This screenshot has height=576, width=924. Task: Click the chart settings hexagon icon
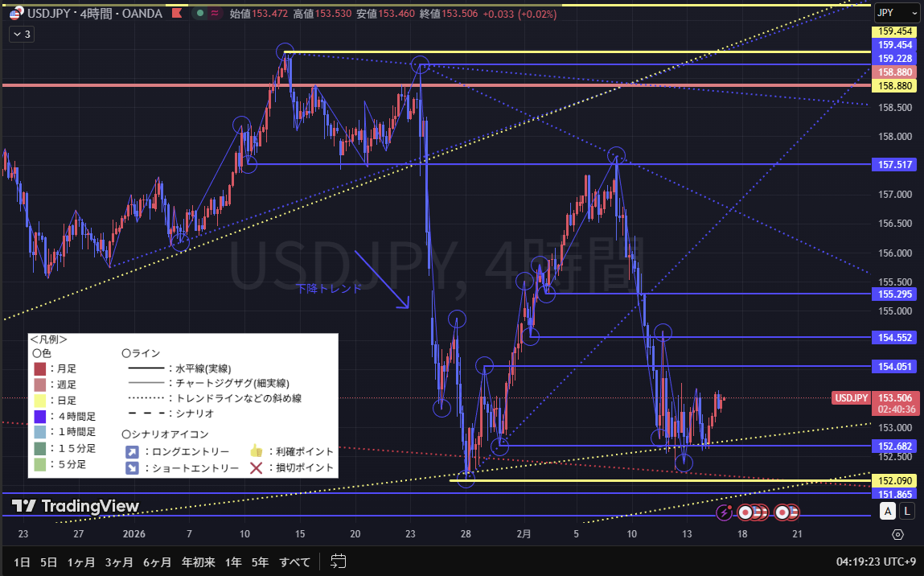click(897, 534)
